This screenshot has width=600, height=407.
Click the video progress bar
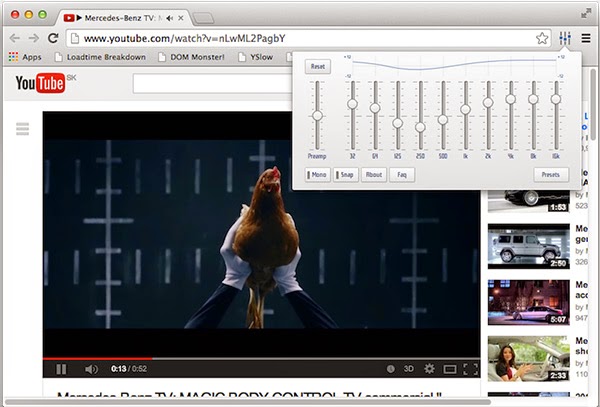(x=261, y=359)
